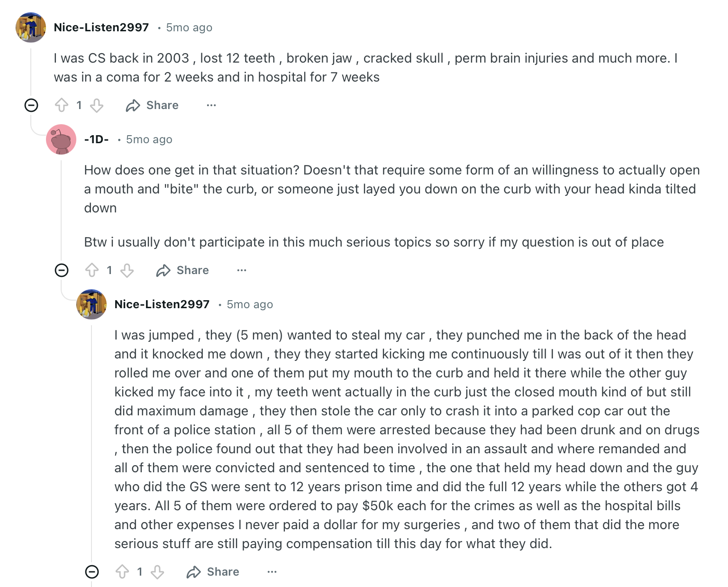The width and height of the screenshot is (728, 587).
Task: Visit the -1D- username link
Action: (96, 139)
